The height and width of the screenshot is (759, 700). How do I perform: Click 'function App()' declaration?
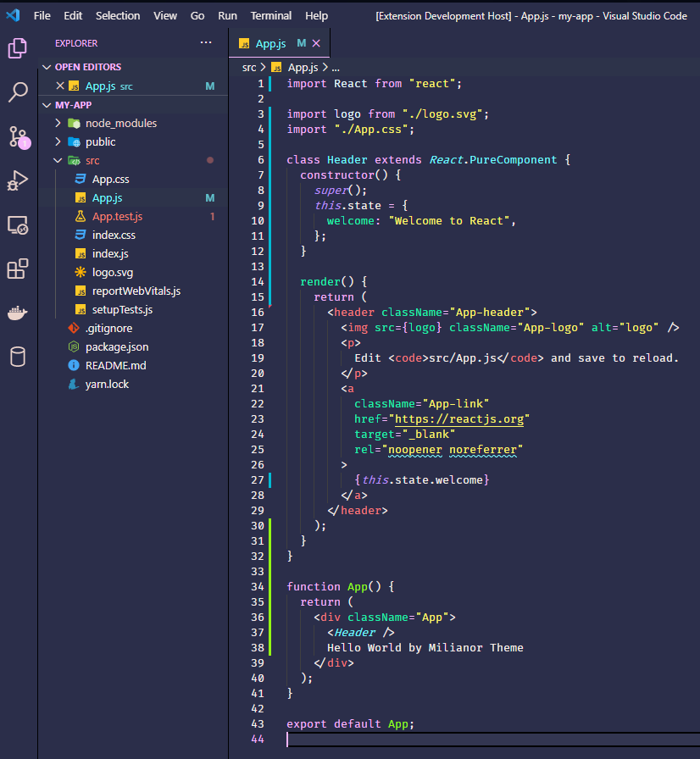[334, 587]
